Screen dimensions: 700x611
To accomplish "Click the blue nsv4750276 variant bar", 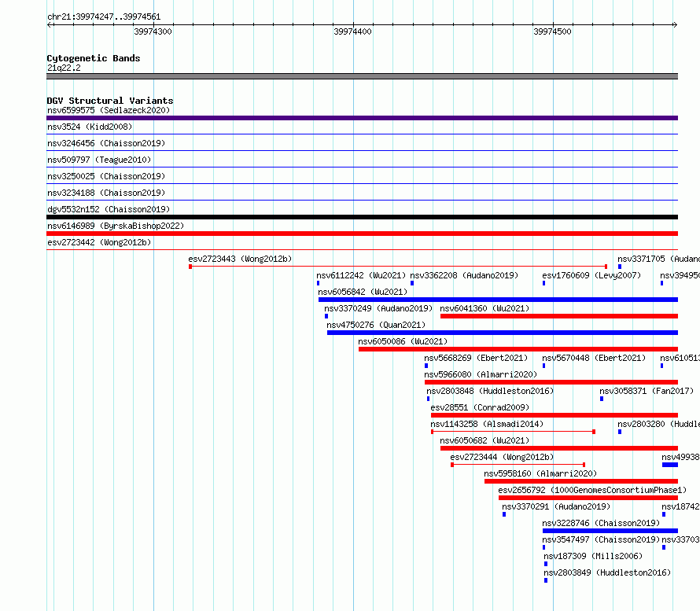I will click(503, 333).
